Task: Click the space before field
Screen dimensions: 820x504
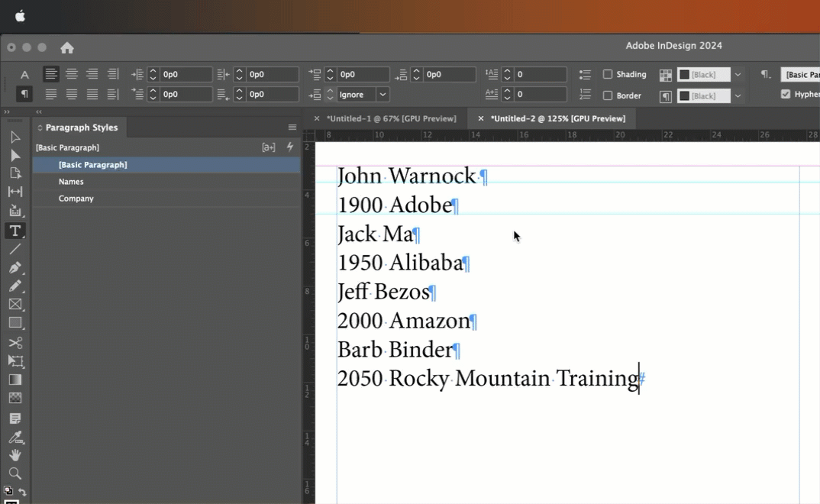Action: click(363, 74)
